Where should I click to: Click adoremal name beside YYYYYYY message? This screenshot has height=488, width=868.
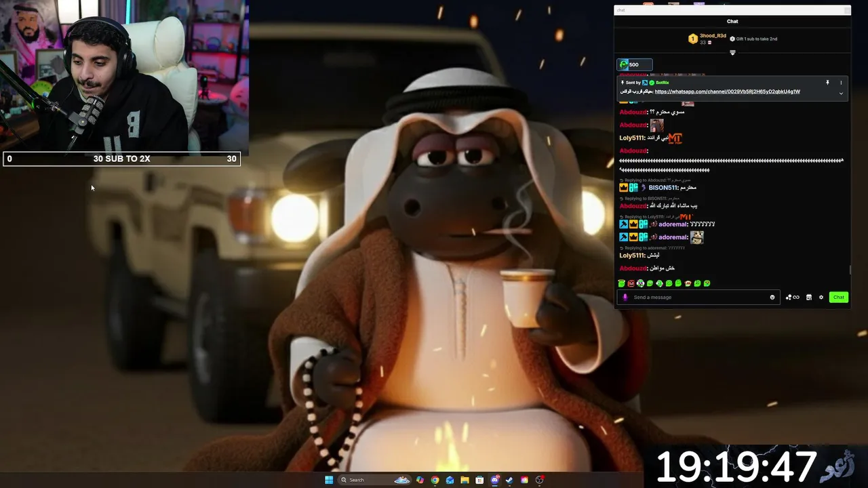click(x=673, y=224)
